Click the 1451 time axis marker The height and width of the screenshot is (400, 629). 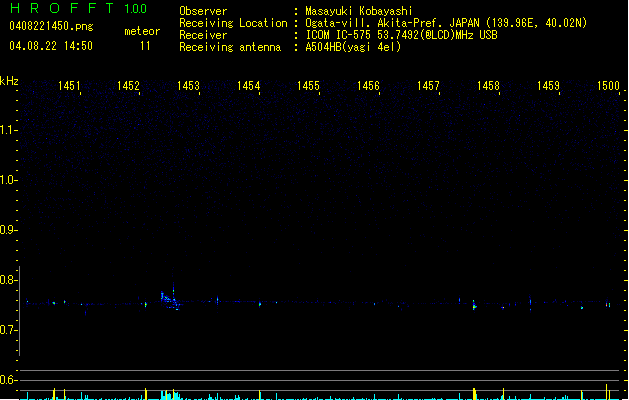(x=69, y=86)
